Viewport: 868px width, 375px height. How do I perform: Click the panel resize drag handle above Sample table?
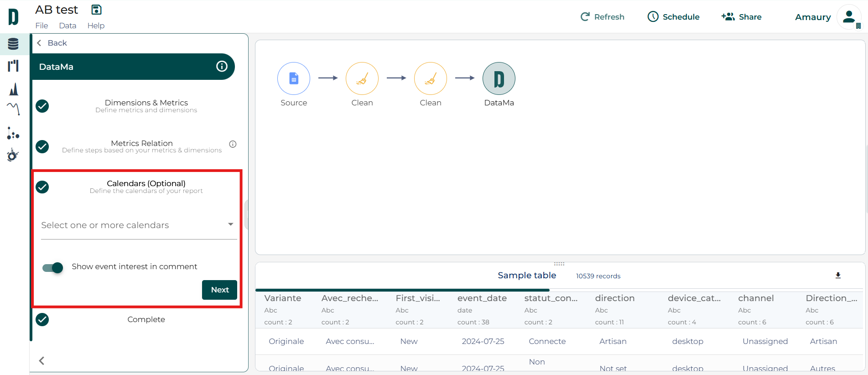click(559, 264)
